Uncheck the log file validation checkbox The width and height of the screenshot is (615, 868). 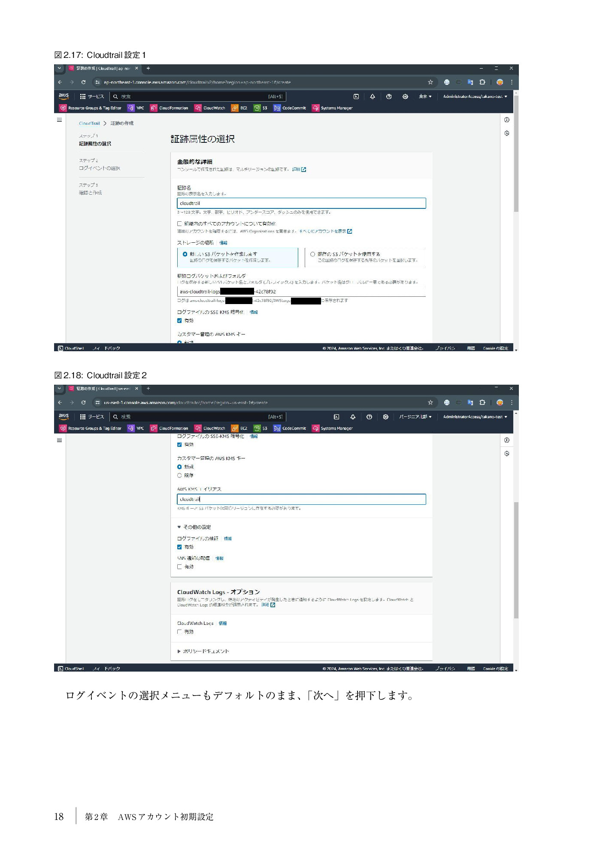(x=179, y=547)
